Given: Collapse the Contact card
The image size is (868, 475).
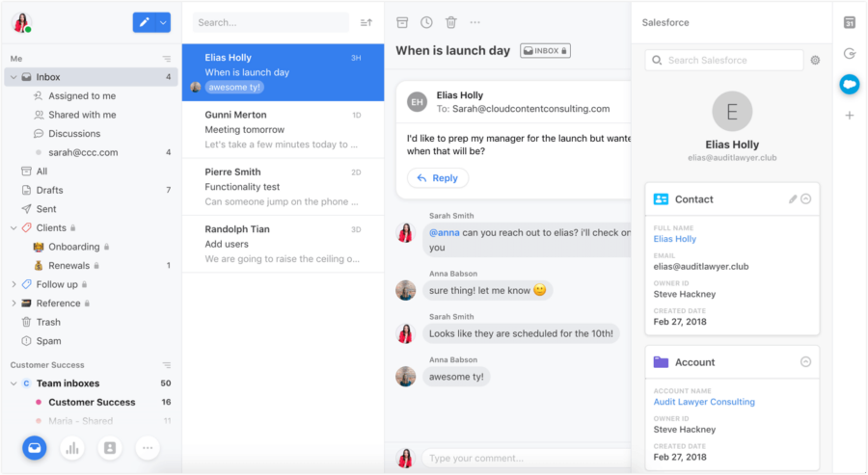Looking at the screenshot, I should click(x=806, y=199).
